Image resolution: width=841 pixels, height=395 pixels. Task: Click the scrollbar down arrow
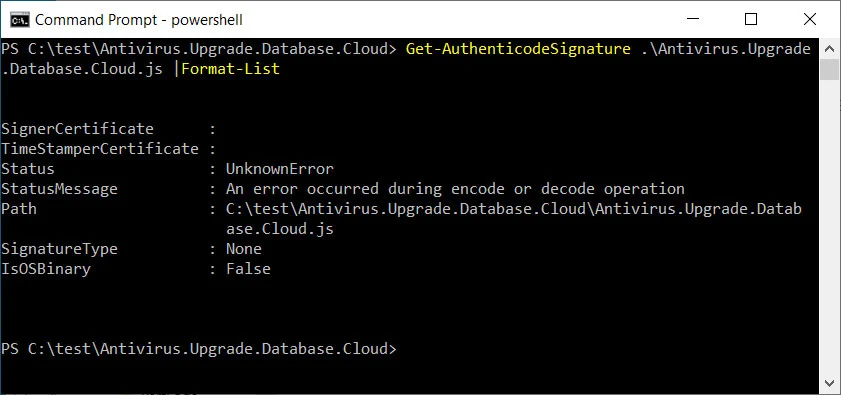pos(829,382)
